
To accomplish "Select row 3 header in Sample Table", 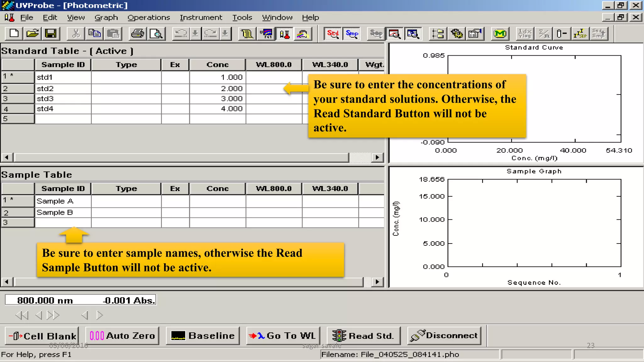I will click(18, 222).
